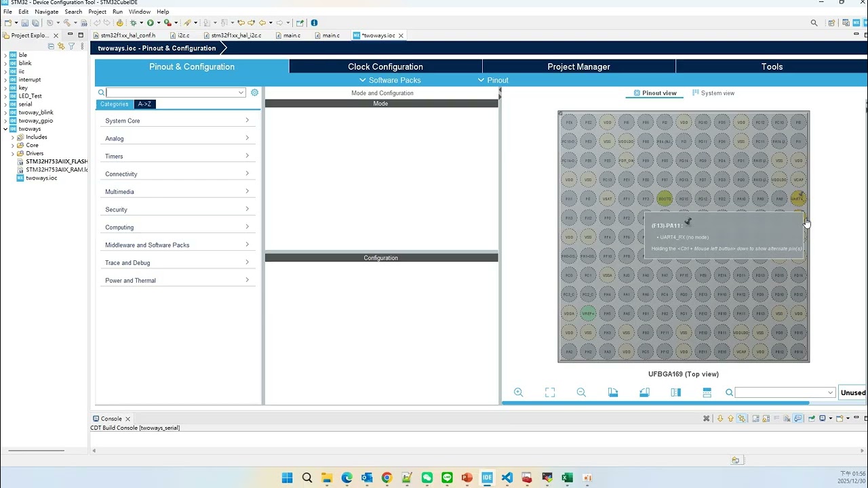Expand System Core category
This screenshot has height=488, width=868.
[x=178, y=121]
